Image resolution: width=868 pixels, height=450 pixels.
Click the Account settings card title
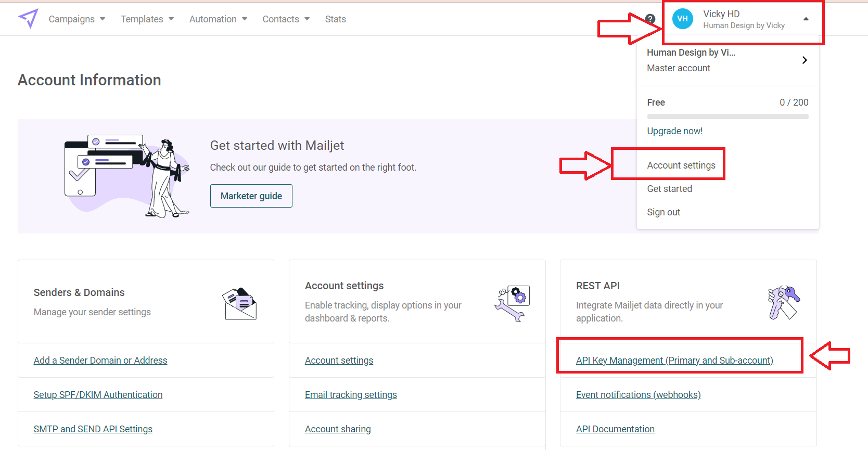(x=344, y=286)
